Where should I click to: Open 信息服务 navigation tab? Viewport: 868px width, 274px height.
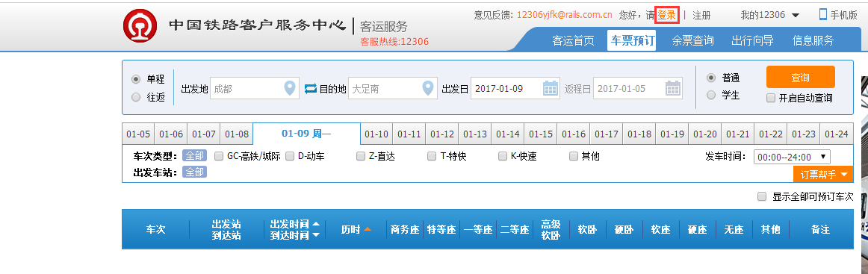tap(813, 40)
